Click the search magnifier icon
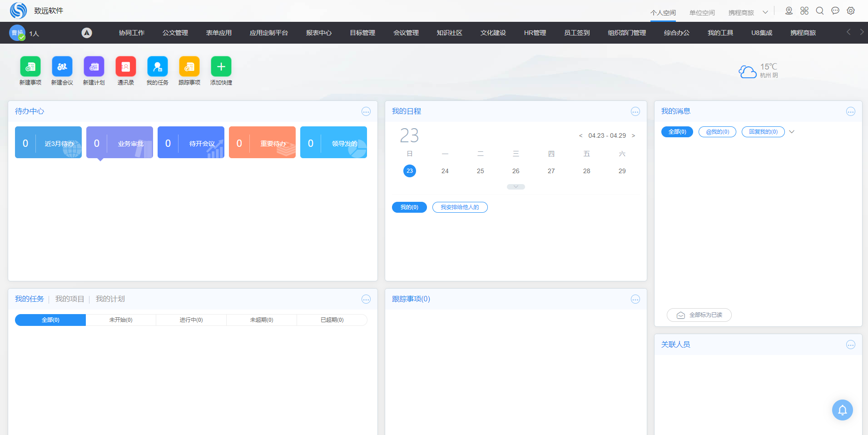868x435 pixels. click(x=820, y=11)
